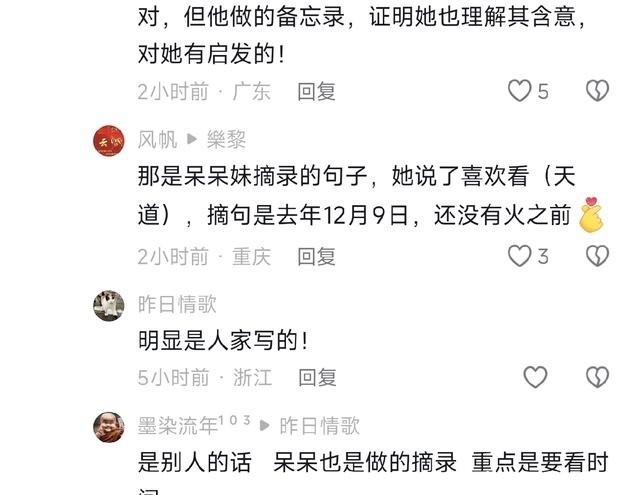
Task: Reply to 昨日情歌's Zhejiang comment
Action: tap(317, 377)
